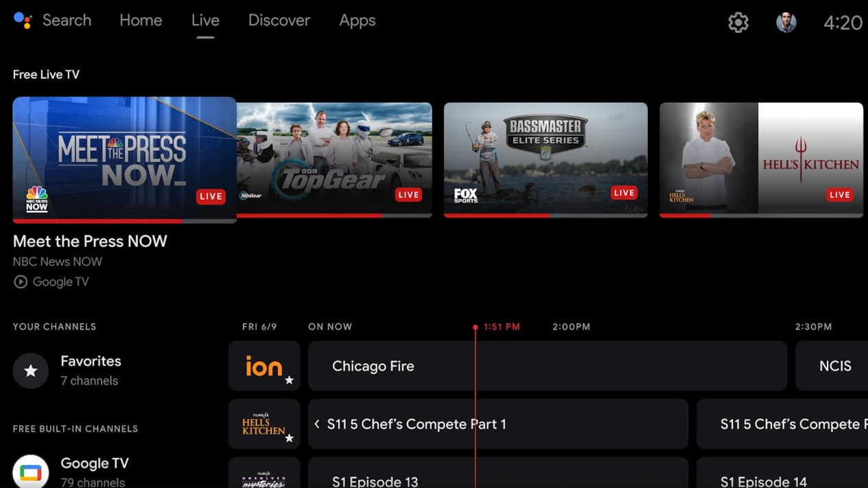Select the Live tab

(x=205, y=21)
